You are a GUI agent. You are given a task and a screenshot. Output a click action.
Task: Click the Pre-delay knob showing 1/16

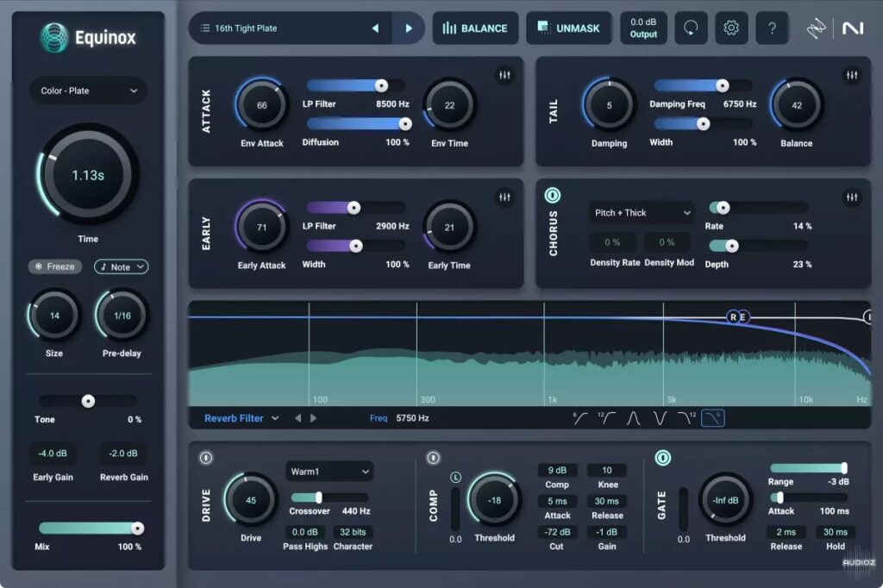click(122, 316)
